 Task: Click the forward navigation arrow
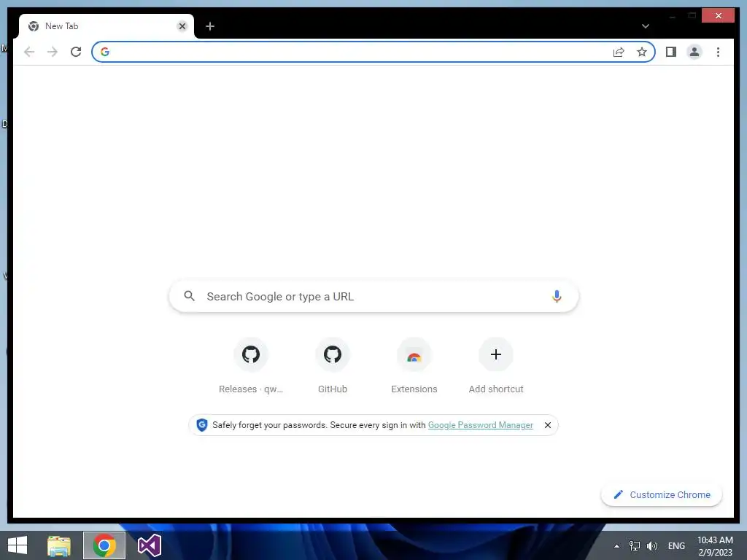tap(53, 52)
